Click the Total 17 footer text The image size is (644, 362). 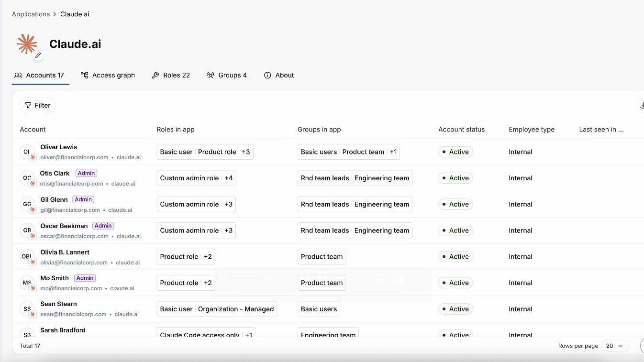pos(30,346)
